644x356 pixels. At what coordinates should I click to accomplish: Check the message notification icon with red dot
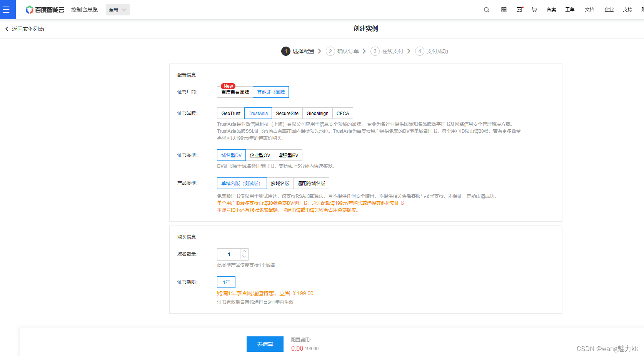[x=519, y=10]
